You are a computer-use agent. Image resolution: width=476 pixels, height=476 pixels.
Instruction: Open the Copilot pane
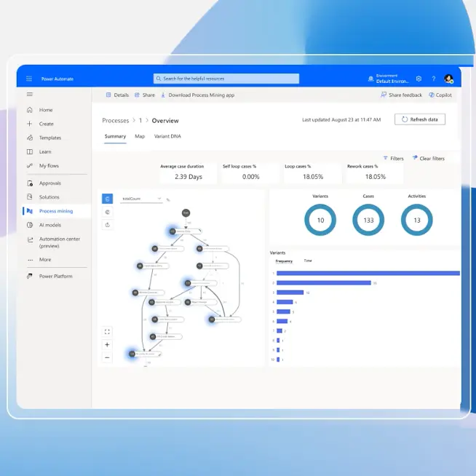(x=440, y=95)
